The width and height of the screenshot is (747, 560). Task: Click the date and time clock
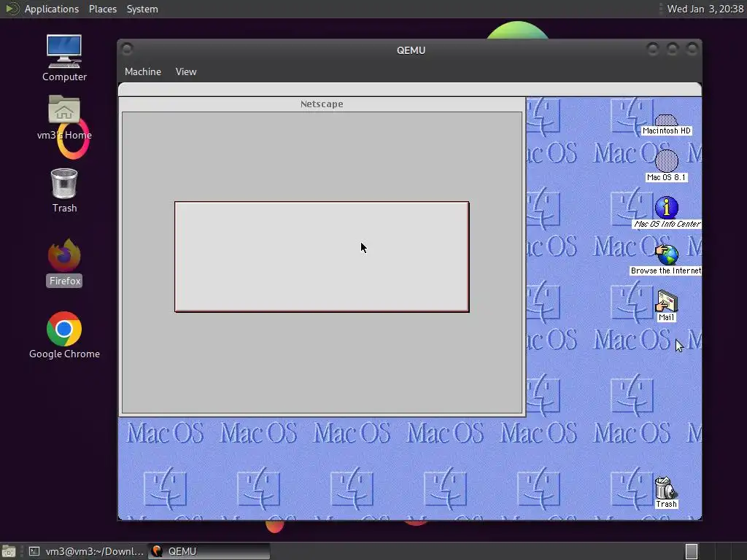point(705,9)
